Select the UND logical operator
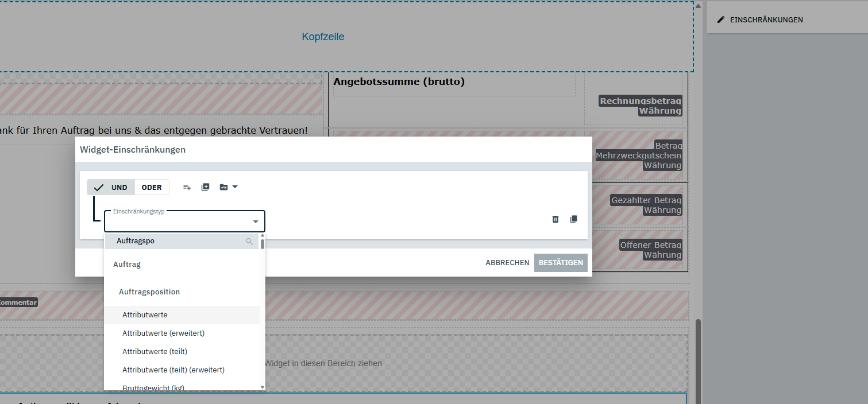The width and height of the screenshot is (868, 404). pos(111,187)
